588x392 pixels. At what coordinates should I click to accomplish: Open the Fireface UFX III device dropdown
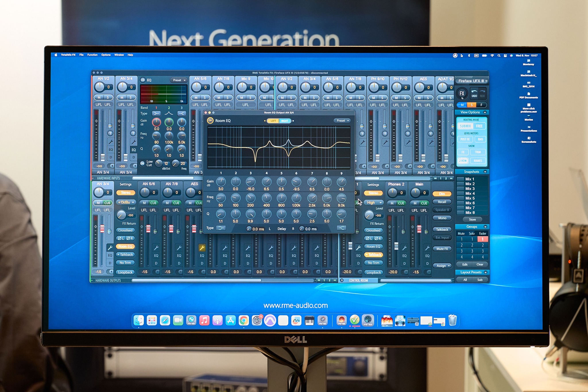coord(472,81)
